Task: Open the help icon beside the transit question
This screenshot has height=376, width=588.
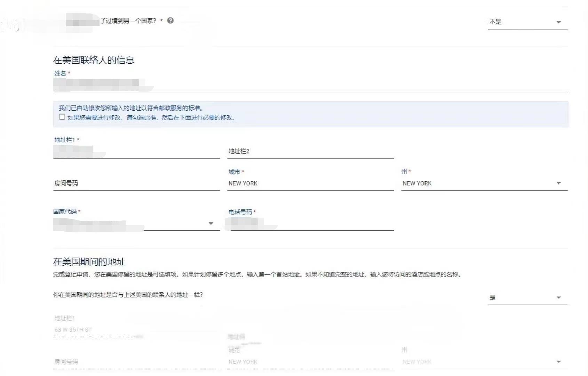Action: 170,21
